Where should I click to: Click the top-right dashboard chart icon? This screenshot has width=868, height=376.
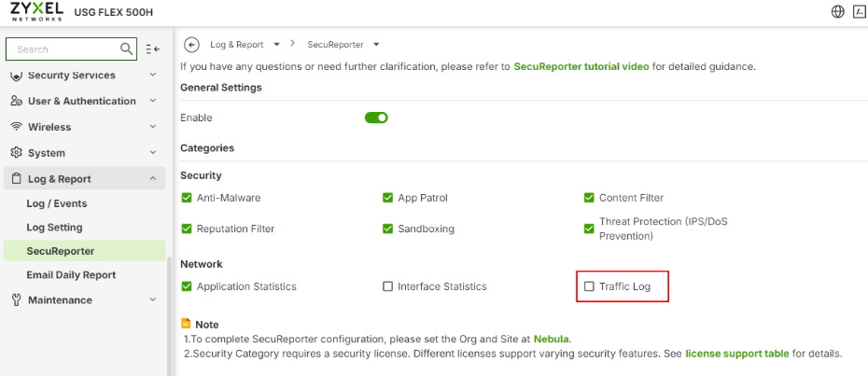tap(860, 11)
